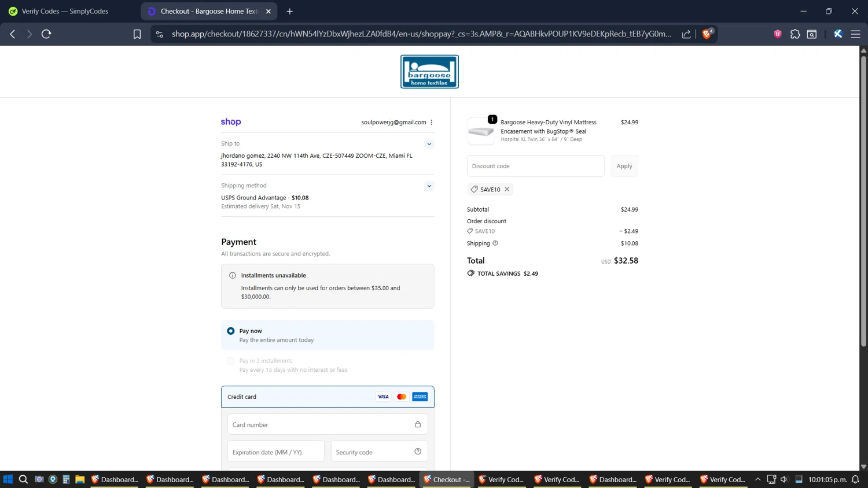Reload the checkout page
The image size is (868, 488).
[46, 34]
